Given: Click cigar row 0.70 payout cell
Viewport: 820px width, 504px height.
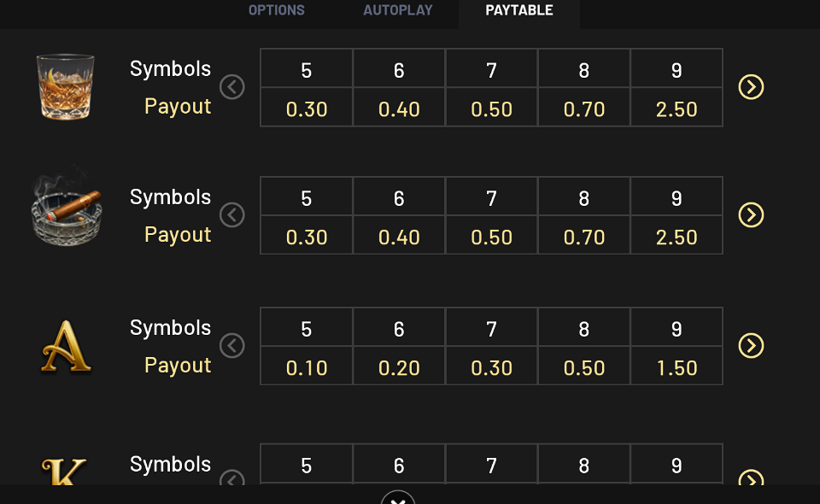Looking at the screenshot, I should pos(584,235).
